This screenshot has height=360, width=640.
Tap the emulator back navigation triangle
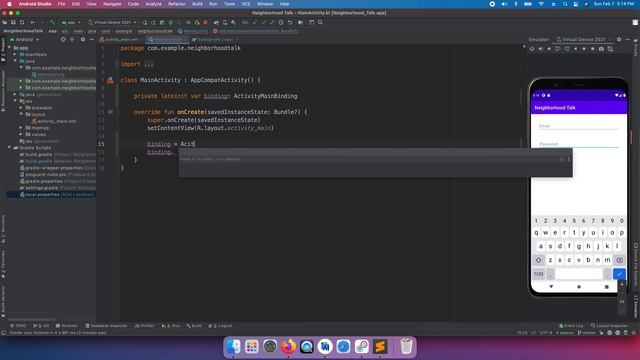point(551,287)
